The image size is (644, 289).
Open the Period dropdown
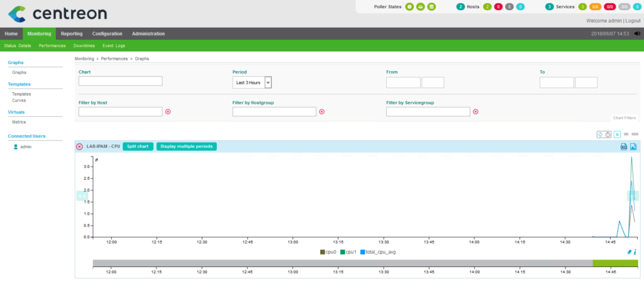[x=252, y=82]
